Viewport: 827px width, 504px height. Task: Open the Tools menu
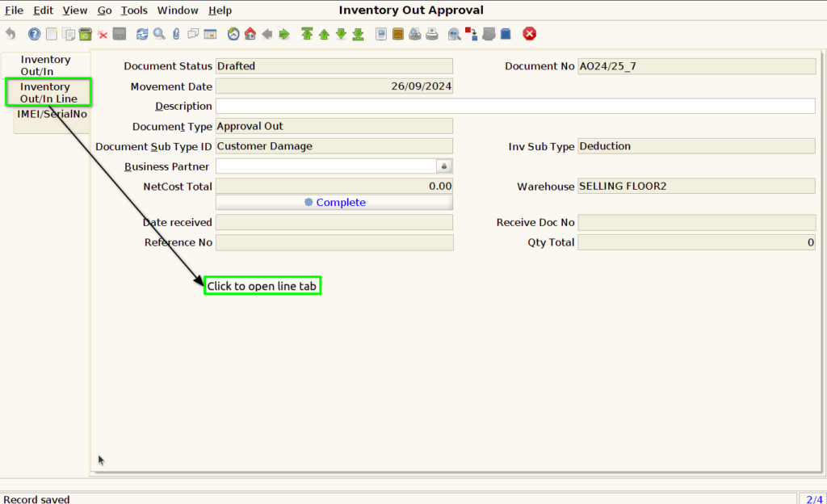134,10
